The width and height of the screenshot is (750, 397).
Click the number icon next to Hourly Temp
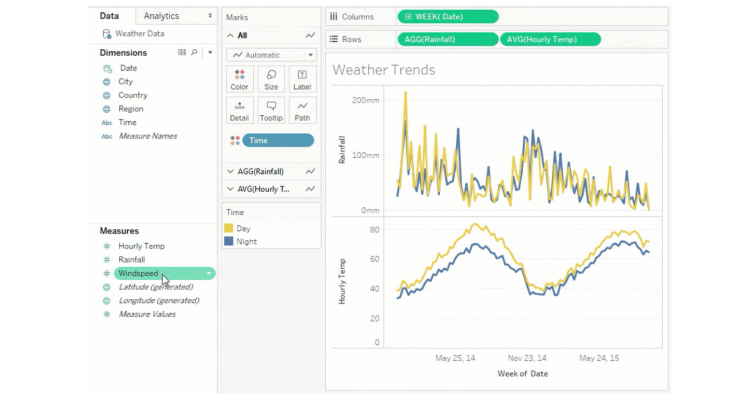tap(107, 246)
